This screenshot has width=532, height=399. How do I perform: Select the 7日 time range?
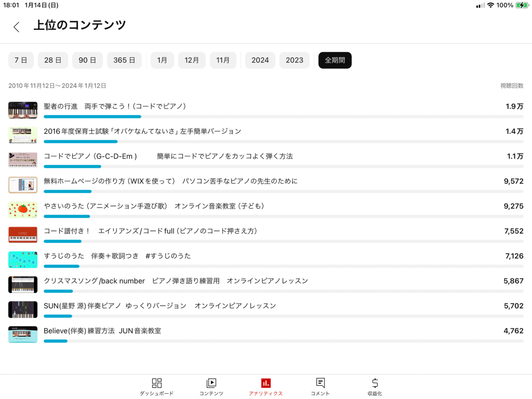pyautogui.click(x=21, y=60)
